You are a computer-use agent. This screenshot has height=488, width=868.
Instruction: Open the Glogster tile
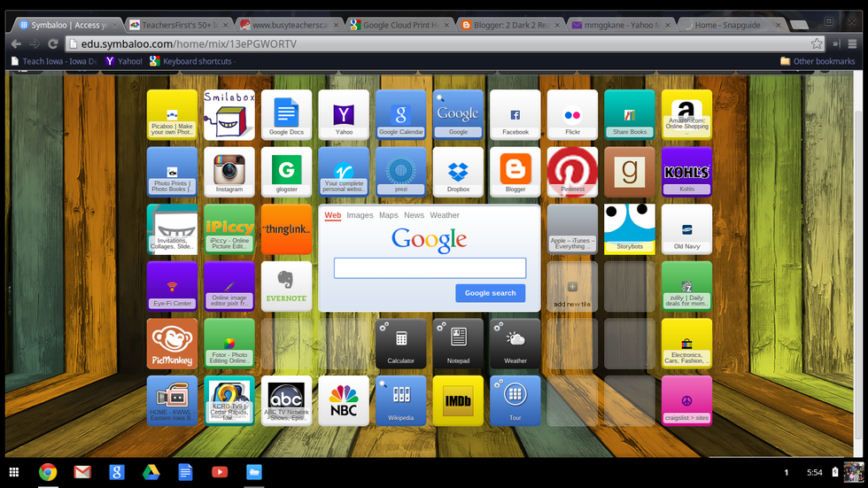coord(286,172)
